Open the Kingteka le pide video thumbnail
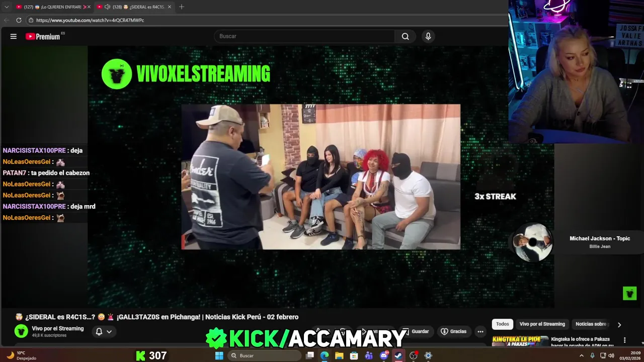This screenshot has width=644, height=362. (520, 341)
